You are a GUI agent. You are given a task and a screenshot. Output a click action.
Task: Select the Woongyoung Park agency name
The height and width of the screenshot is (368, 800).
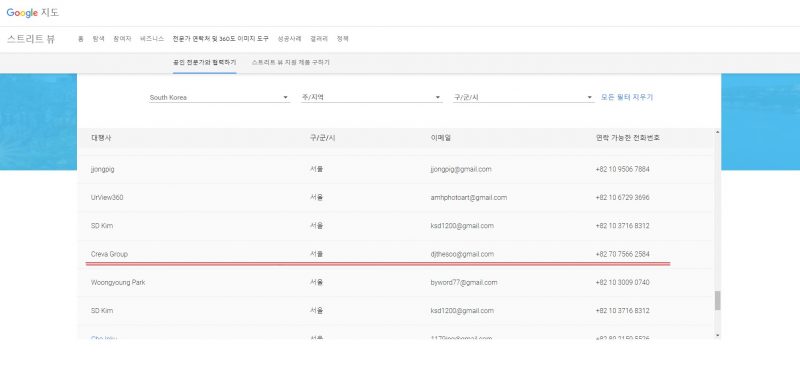[x=118, y=282]
